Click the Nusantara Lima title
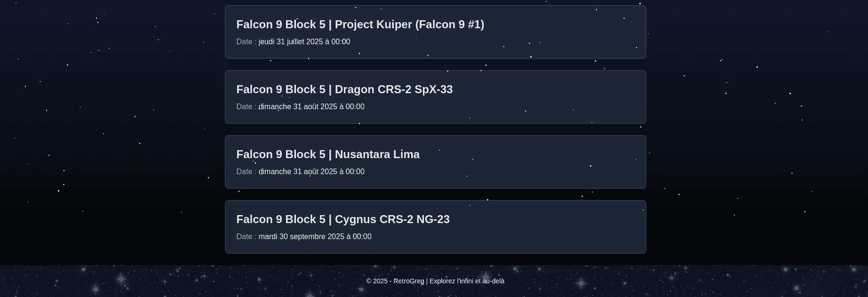This screenshot has width=868, height=297. 328,154
